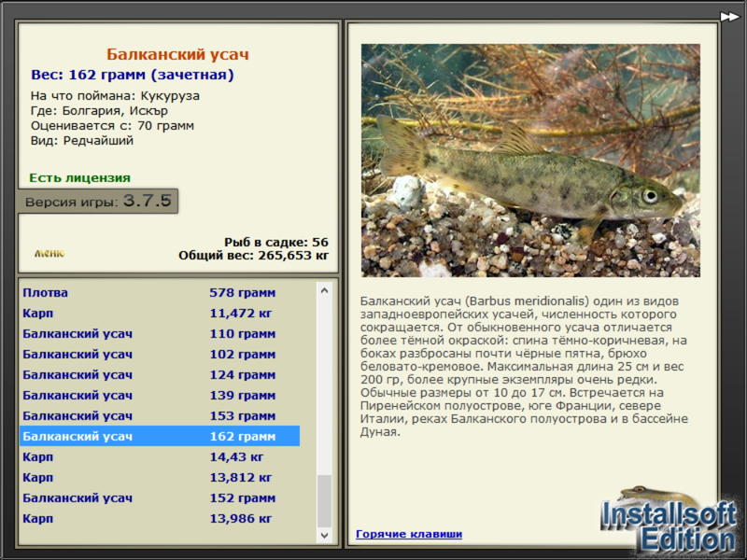Open the Меню button
747x560 pixels.
[49, 253]
